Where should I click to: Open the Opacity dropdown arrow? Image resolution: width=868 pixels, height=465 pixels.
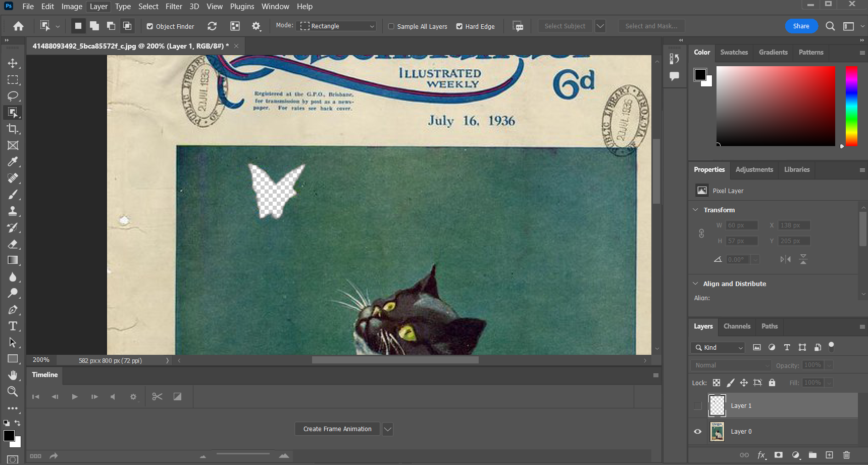tap(829, 365)
